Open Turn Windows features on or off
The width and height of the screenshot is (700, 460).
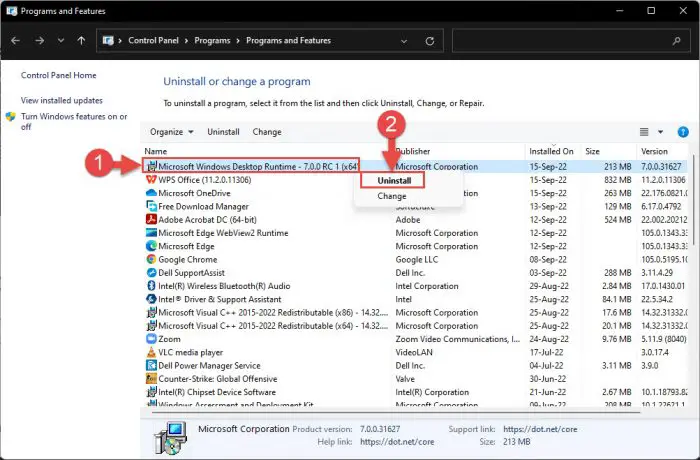click(74, 121)
